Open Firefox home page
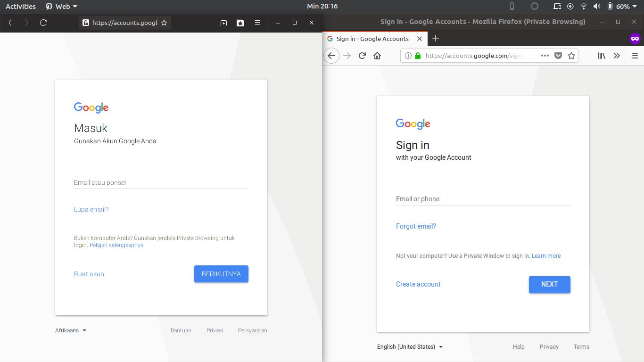Viewport: 644px width, 362px height. 377,56
